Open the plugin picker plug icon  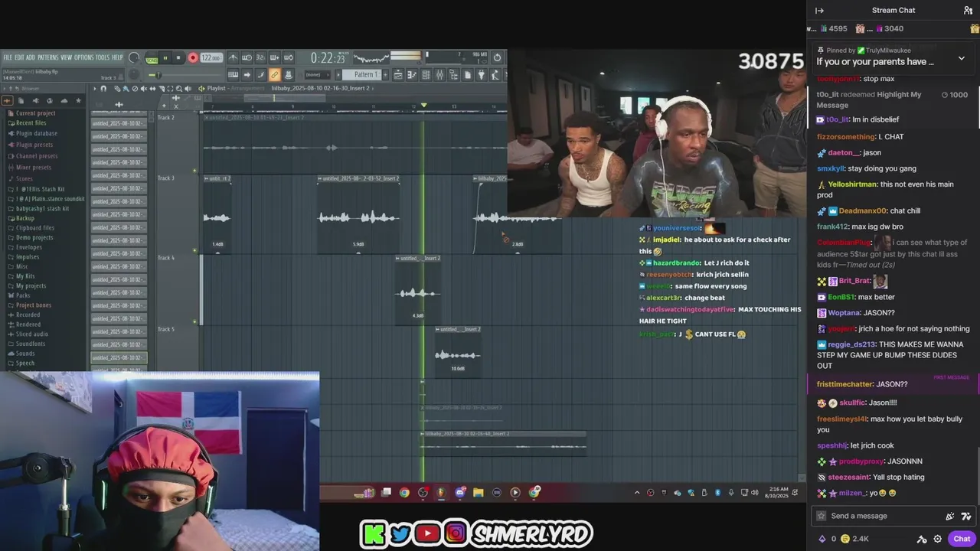pyautogui.click(x=482, y=75)
